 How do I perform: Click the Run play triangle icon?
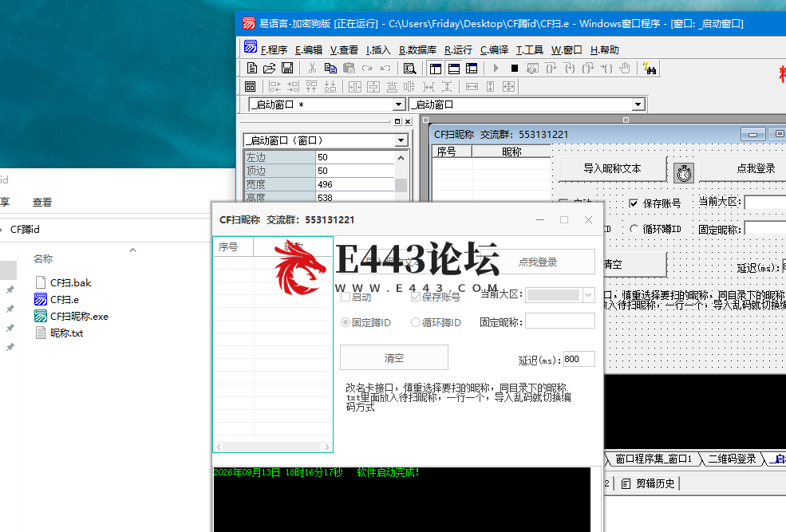[x=496, y=68]
